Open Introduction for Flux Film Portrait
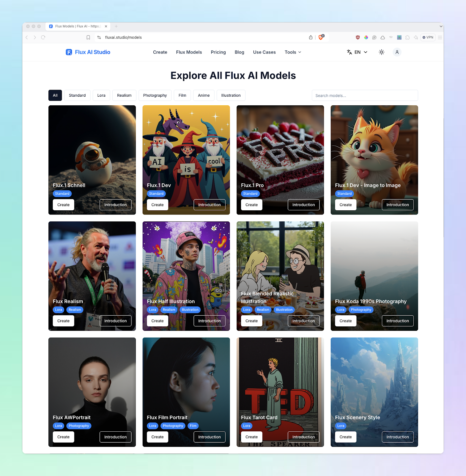Screen dimensions: 466x476 tap(210, 437)
